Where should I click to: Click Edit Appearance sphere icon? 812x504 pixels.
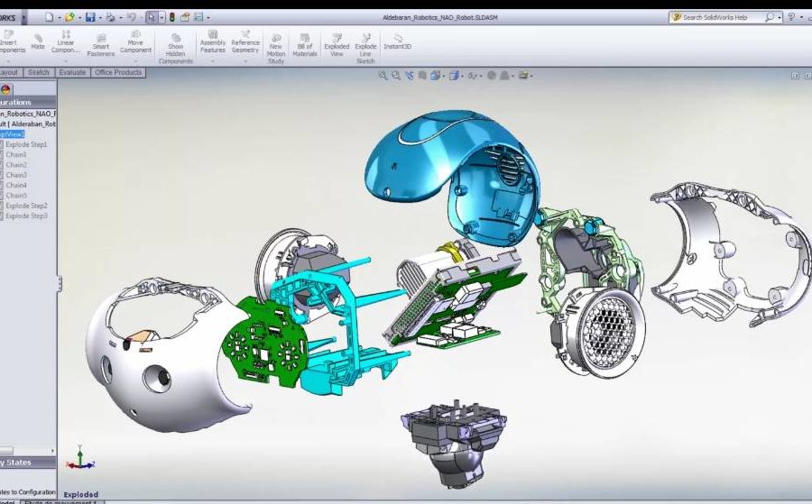pyautogui.click(x=492, y=76)
